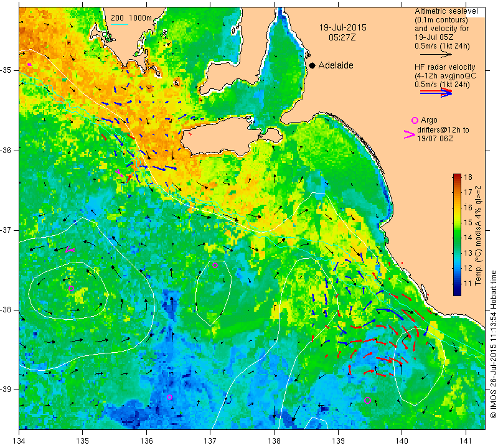Image resolution: width=498 pixels, height=448 pixels.
Task: Click the magenta drifter track near 134.8°E, 37.2°S
Action: [x=70, y=250]
